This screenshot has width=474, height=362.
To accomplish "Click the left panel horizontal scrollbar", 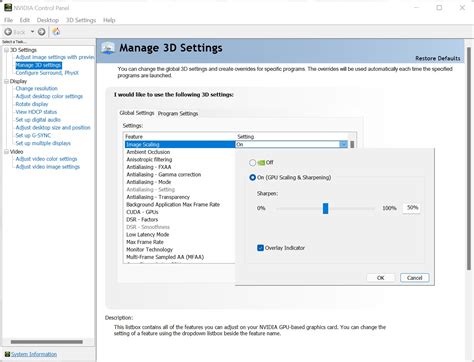I will point(47,342).
